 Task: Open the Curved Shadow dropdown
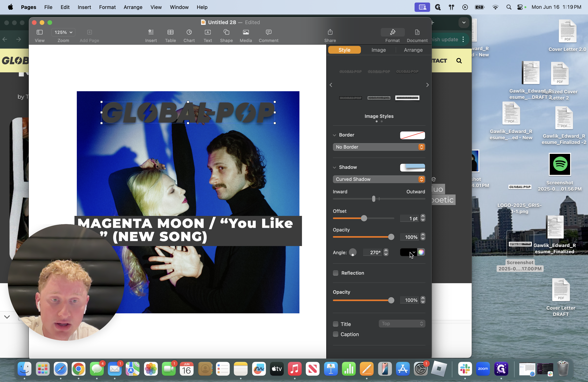[x=379, y=179]
